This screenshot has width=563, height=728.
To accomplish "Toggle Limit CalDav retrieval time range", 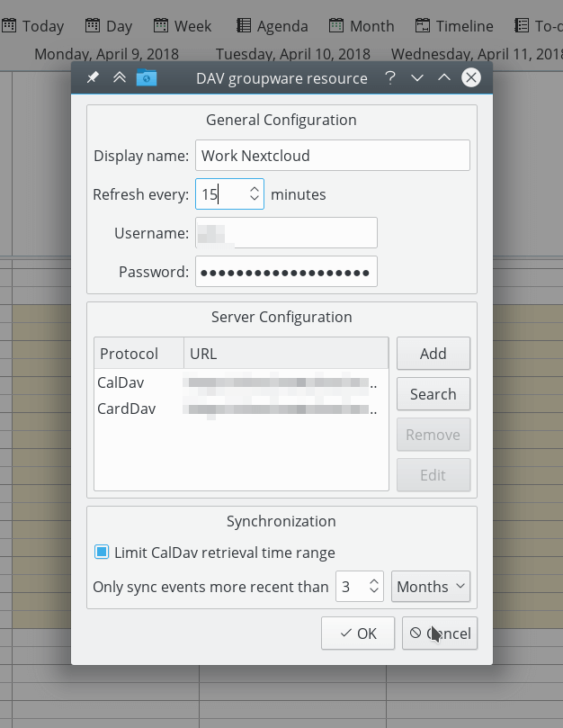I will coord(103,553).
